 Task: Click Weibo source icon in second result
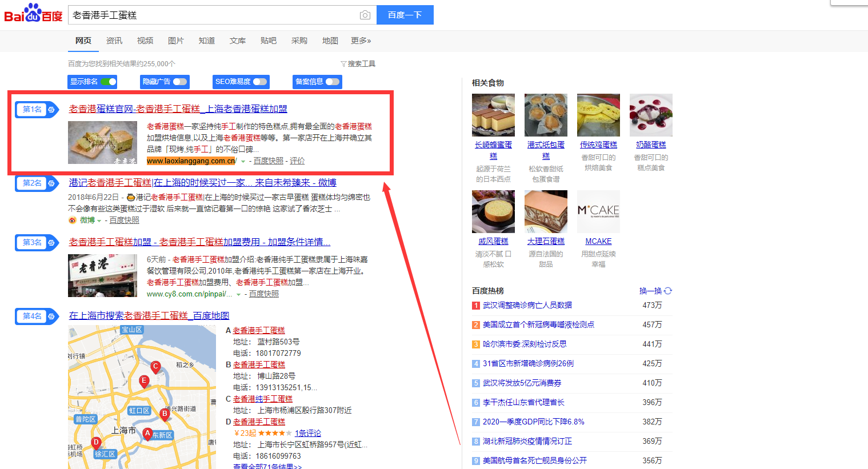(72, 221)
